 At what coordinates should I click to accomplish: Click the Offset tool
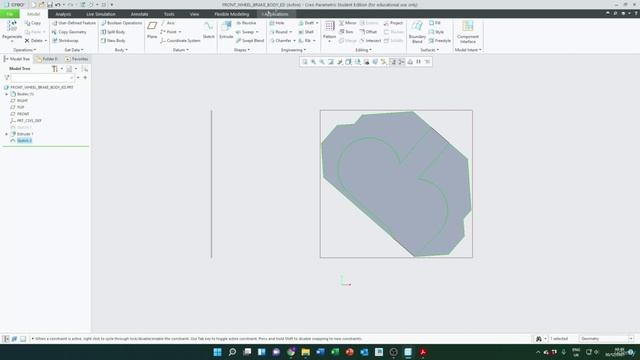click(368, 32)
